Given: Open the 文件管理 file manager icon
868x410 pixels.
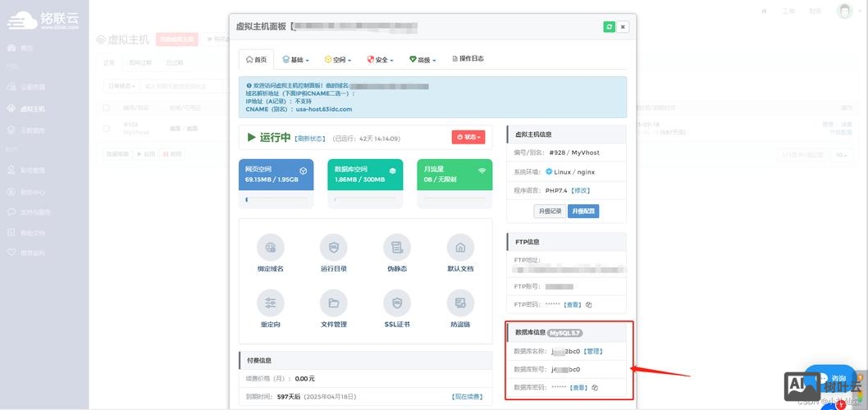Looking at the screenshot, I should (333, 303).
